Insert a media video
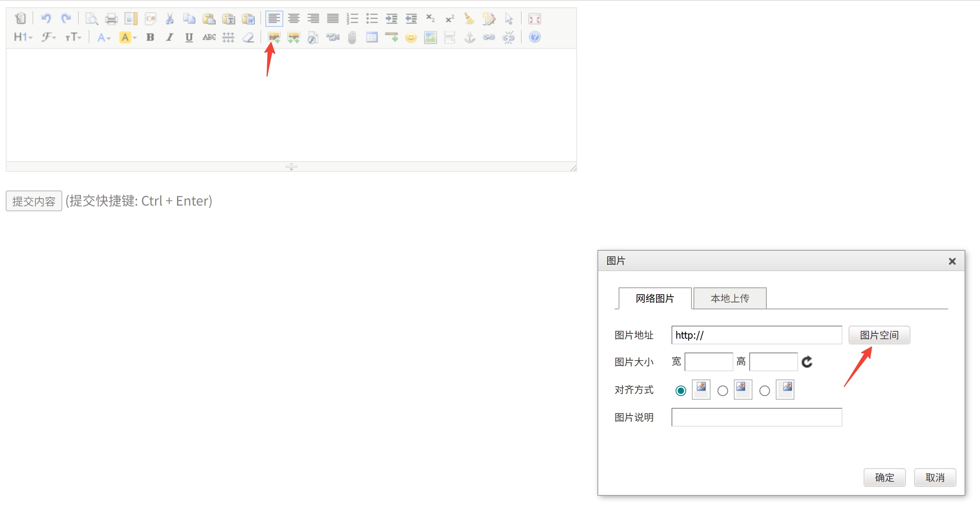The height and width of the screenshot is (508, 980). [333, 37]
